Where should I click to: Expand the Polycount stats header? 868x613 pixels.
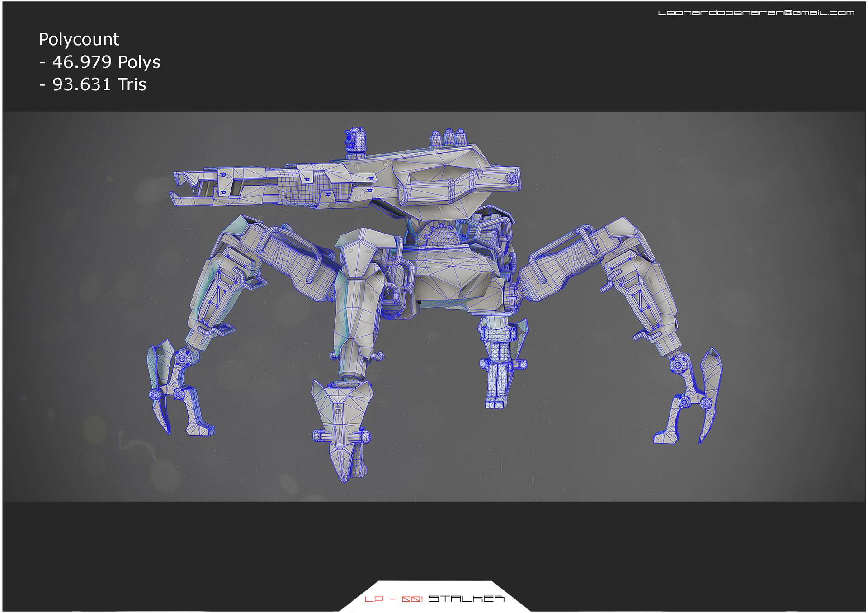pyautogui.click(x=79, y=40)
